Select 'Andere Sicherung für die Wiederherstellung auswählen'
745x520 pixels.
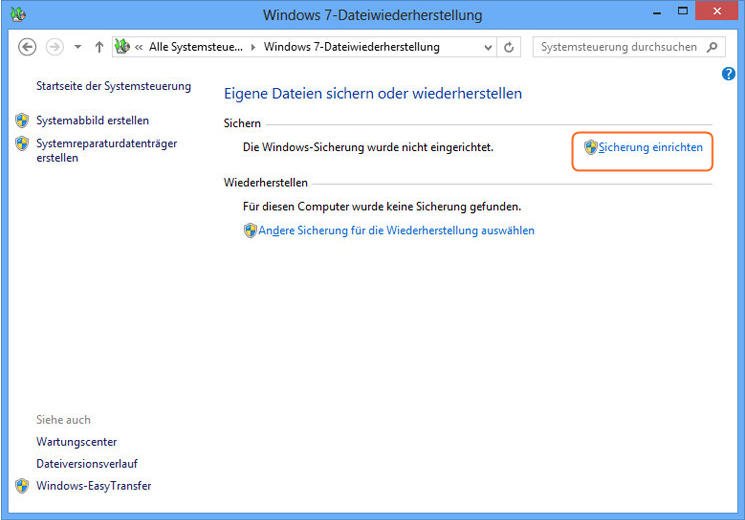click(x=396, y=231)
